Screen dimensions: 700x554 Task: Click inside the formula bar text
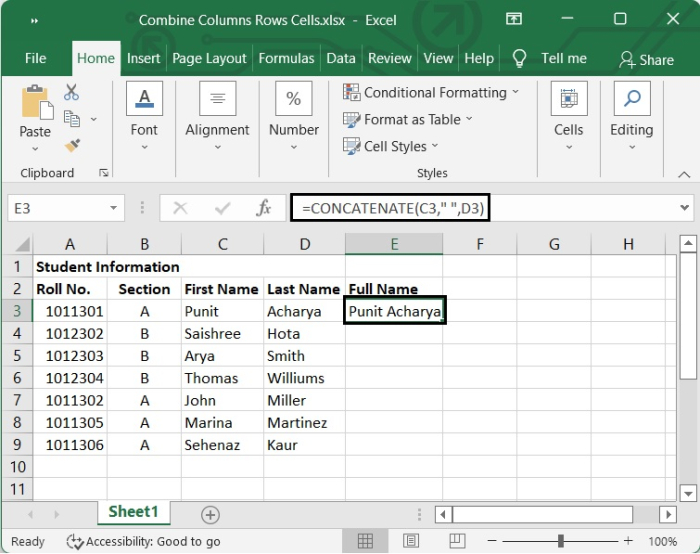pyautogui.click(x=393, y=208)
